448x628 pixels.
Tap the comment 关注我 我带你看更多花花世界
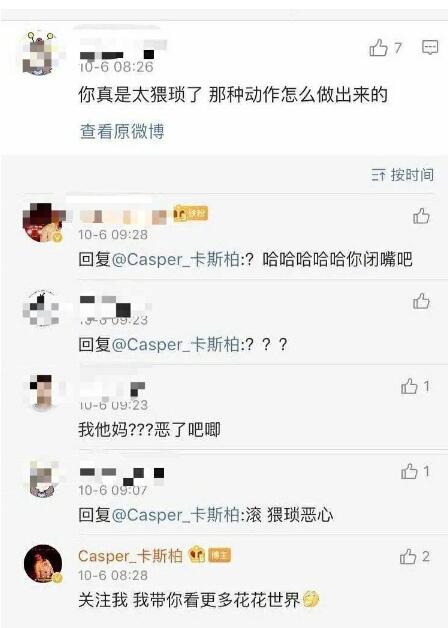[x=199, y=600]
